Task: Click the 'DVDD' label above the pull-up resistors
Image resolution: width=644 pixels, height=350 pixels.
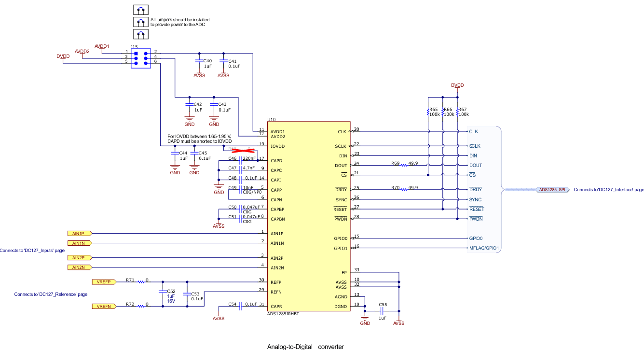Action: click(457, 85)
